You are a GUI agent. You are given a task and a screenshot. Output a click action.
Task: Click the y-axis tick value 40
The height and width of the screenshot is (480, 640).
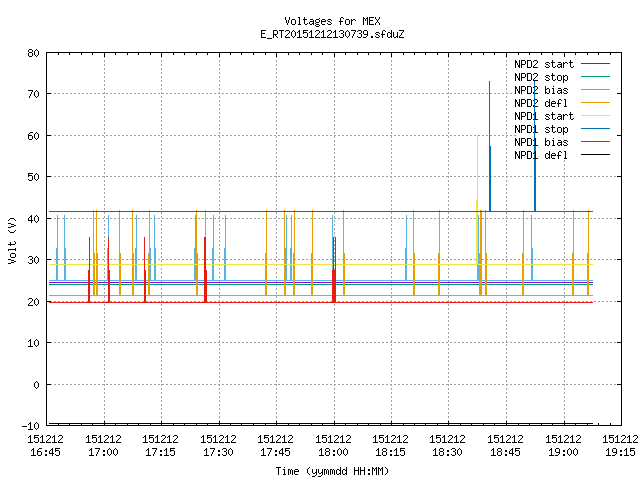[33, 219]
